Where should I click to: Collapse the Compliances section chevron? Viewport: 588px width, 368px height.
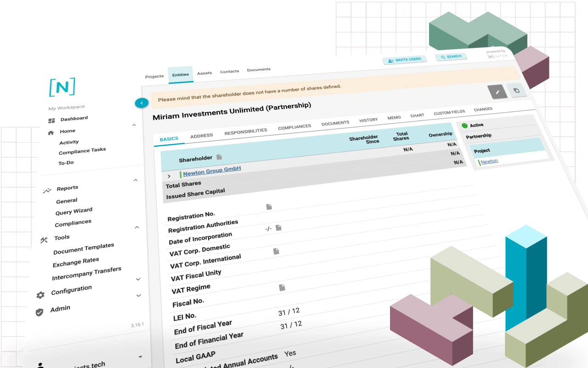point(136,227)
